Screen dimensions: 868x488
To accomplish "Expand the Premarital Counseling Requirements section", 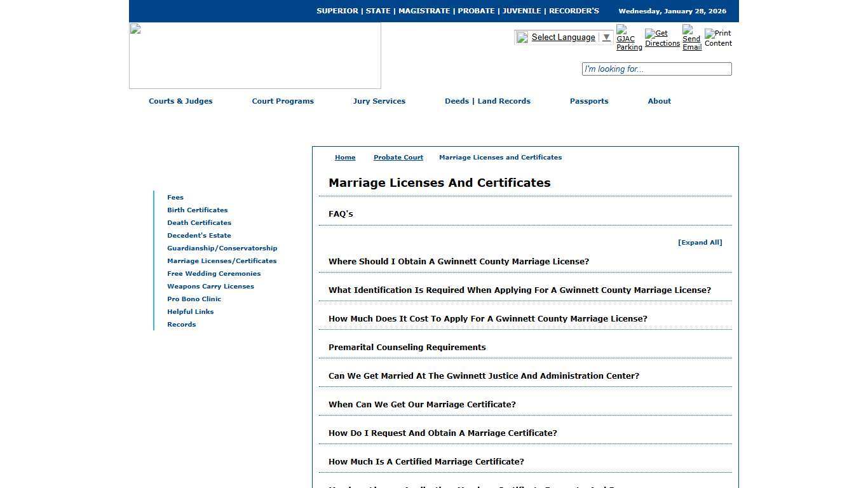I will pos(407,347).
